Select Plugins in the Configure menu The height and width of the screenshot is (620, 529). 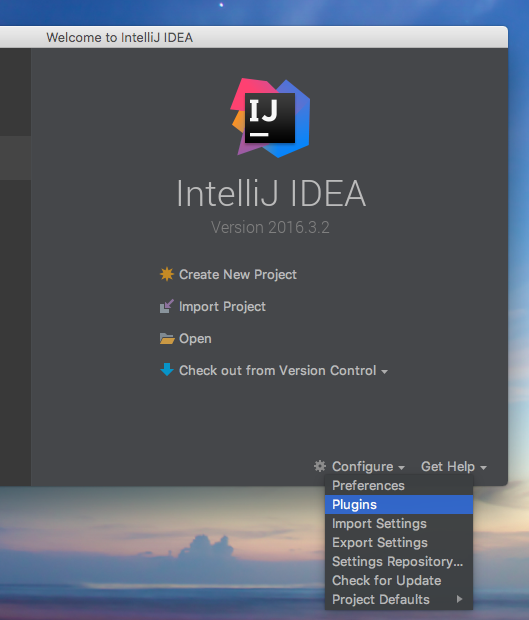399,505
